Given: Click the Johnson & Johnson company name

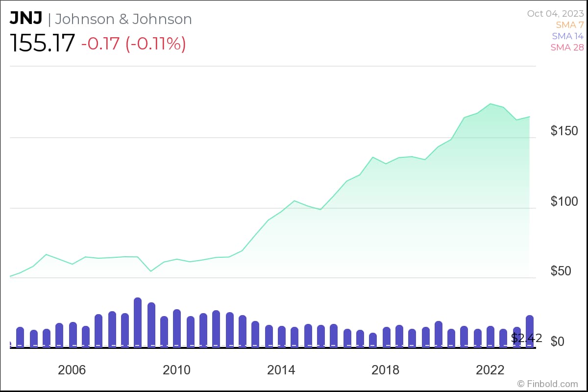Looking at the screenshot, I should click(123, 19).
